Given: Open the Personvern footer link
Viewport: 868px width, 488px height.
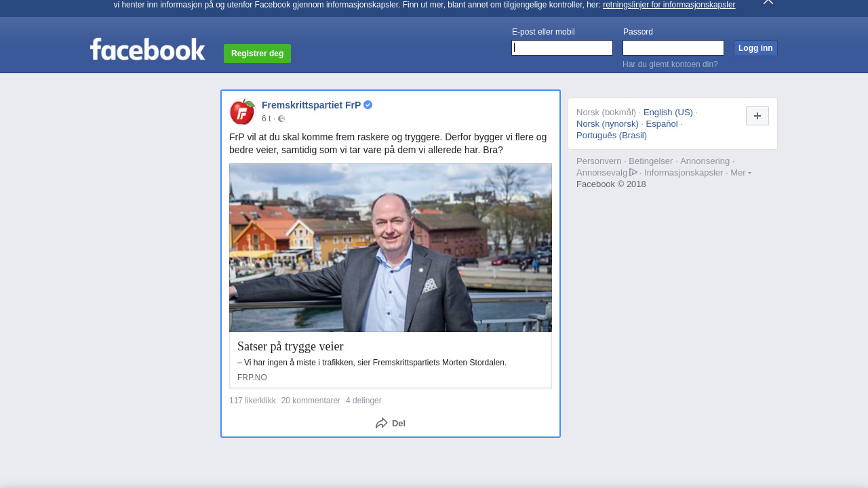Looking at the screenshot, I should coord(599,161).
